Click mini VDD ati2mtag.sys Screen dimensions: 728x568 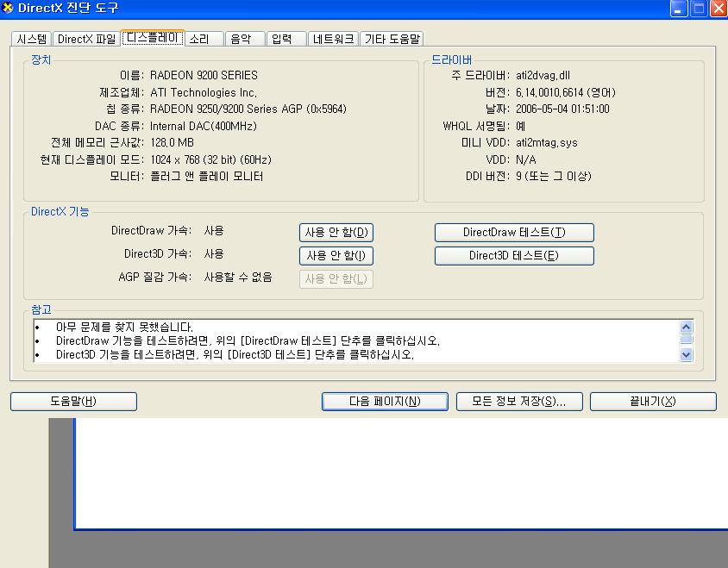(547, 143)
